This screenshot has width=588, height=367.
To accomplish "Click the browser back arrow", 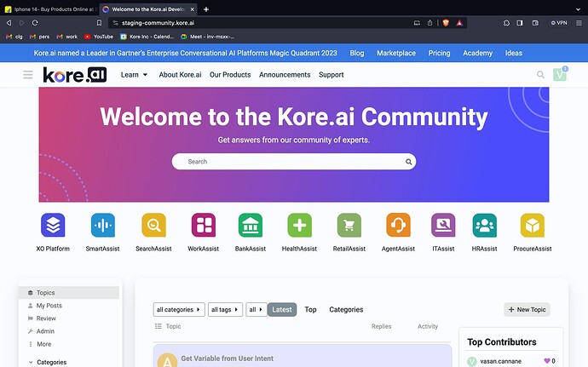I will tap(9, 23).
